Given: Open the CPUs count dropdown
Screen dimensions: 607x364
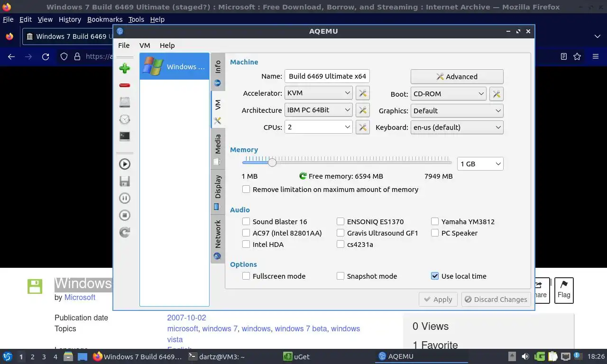Looking at the screenshot, I should click(319, 127).
